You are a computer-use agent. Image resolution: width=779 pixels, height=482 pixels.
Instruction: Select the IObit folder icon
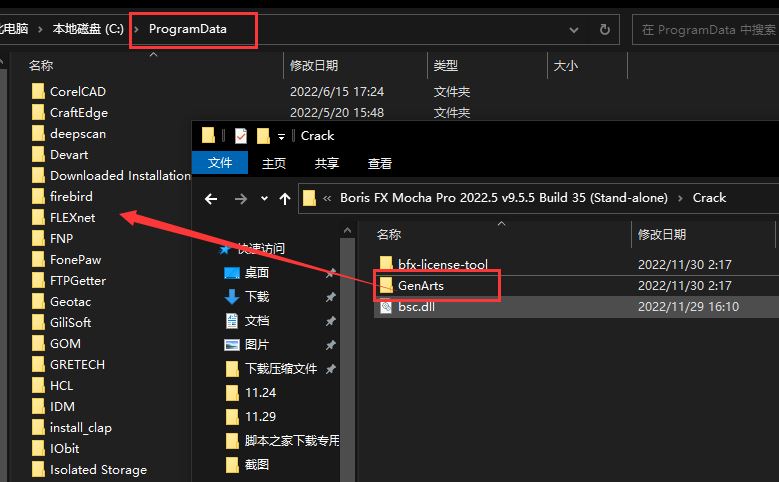[38, 448]
